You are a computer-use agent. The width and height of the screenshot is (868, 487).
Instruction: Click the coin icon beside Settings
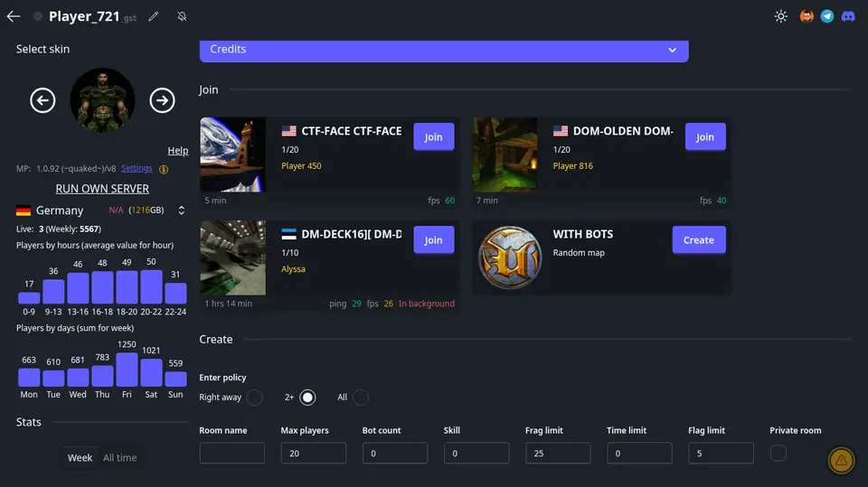(164, 169)
